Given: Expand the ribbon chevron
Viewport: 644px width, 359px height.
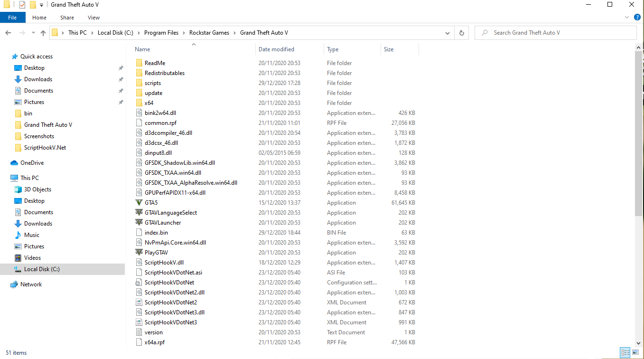Looking at the screenshot, I should 627,18.
